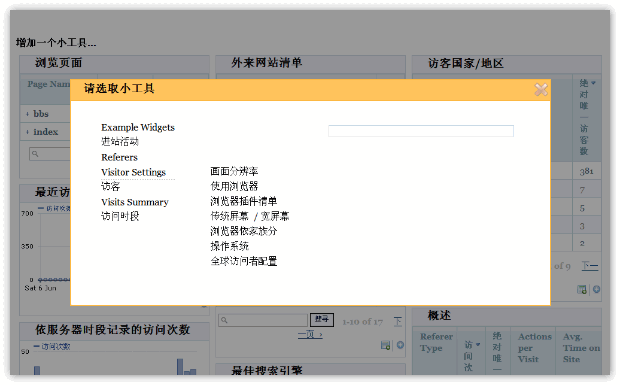The width and height of the screenshot is (620, 385).
Task: Select the Example Widgets category
Action: 138,127
